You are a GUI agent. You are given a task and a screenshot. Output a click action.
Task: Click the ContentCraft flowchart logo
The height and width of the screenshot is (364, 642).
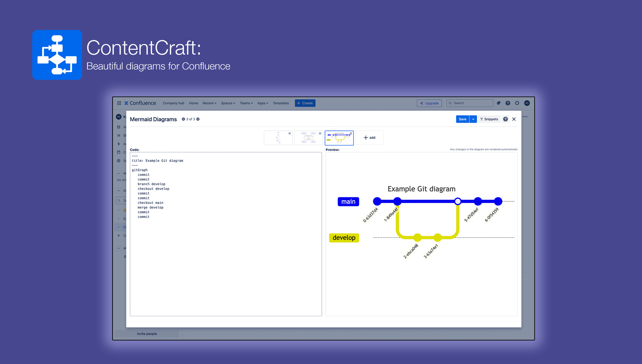[57, 55]
